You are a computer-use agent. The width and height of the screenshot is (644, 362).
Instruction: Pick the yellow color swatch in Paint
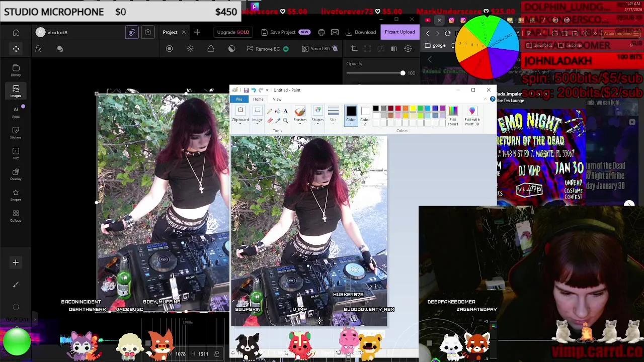click(413, 109)
